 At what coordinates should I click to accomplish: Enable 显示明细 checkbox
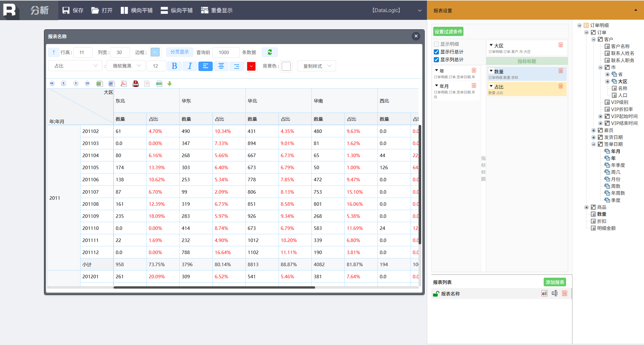(436, 44)
